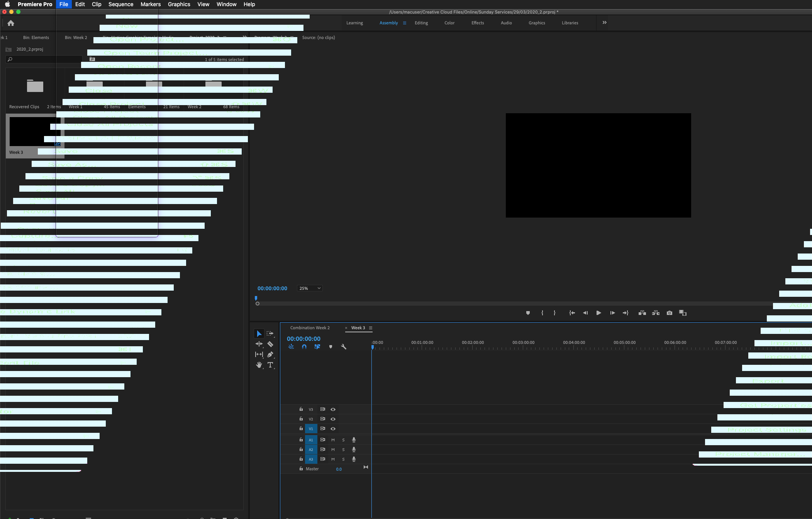Click the Lift/Extract frame icon
The width and height of the screenshot is (812, 519).
tap(643, 313)
